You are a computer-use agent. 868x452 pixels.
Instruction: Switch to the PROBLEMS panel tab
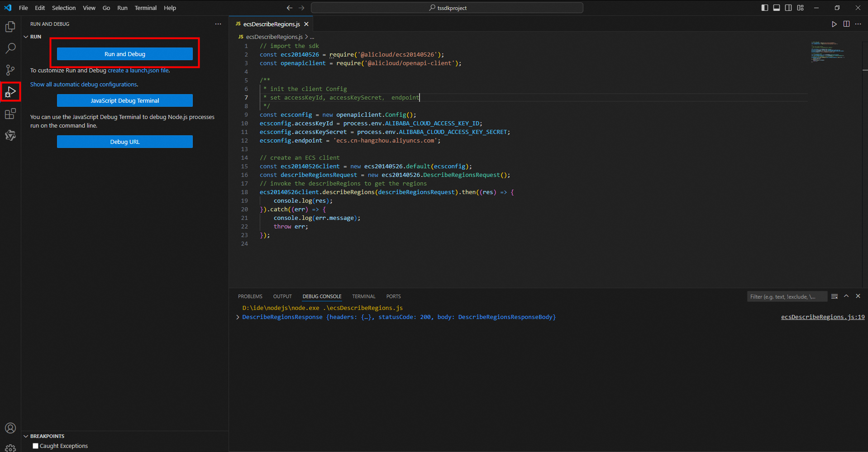[x=250, y=296]
